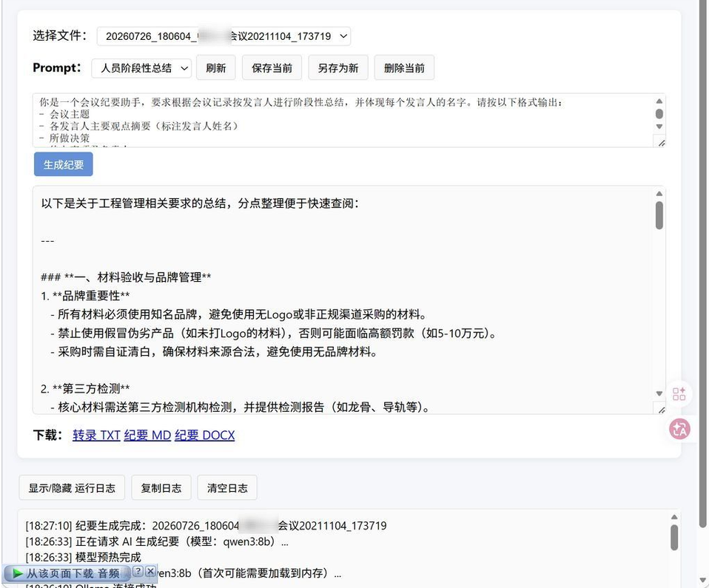
Task: Click the page scrollbar down arrow
Action: (x=703, y=581)
